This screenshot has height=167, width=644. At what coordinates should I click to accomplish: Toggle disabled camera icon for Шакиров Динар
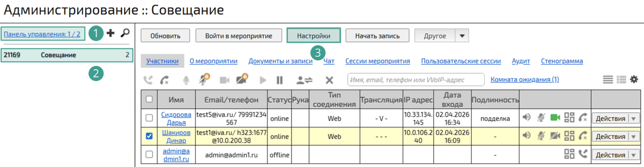click(555, 136)
